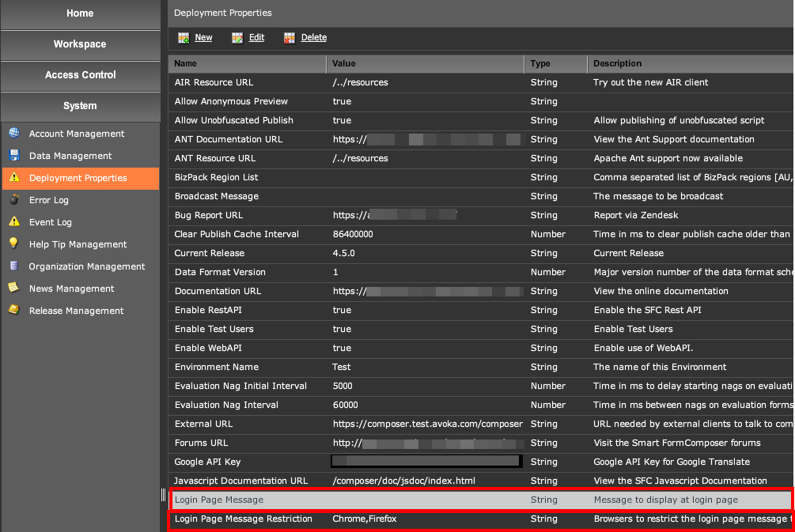795x532 pixels.
Task: Select External URL row
Action: coord(481,424)
